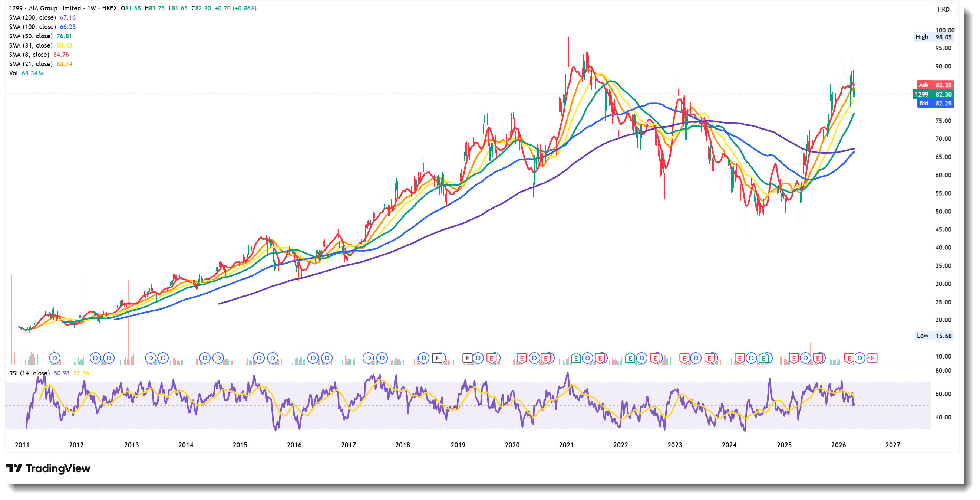Click the Vol indicator legend
980x500 pixels.
14,73
